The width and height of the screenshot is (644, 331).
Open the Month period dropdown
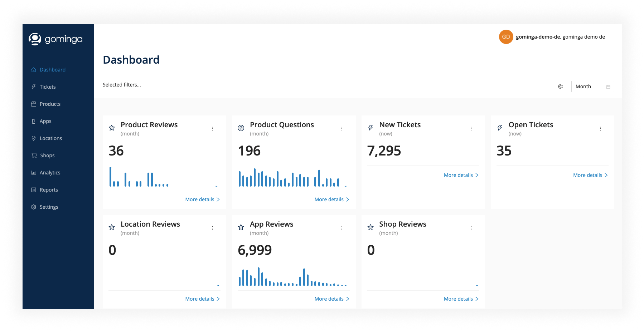(592, 87)
